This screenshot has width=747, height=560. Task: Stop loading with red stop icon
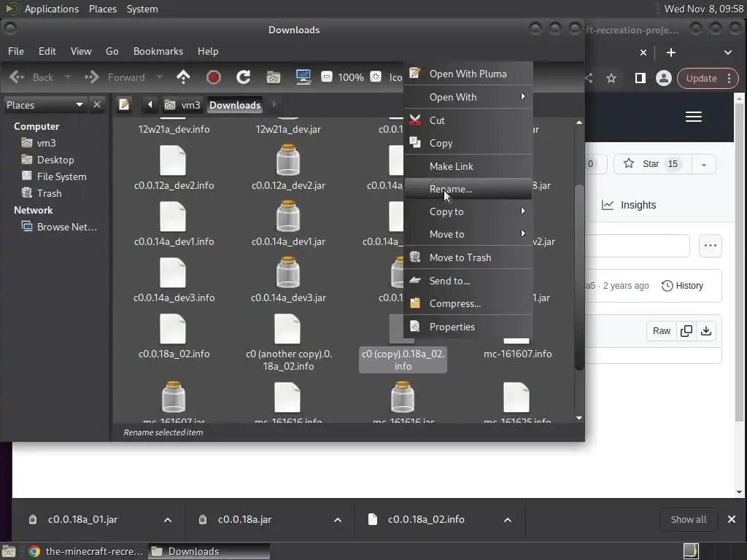(214, 77)
